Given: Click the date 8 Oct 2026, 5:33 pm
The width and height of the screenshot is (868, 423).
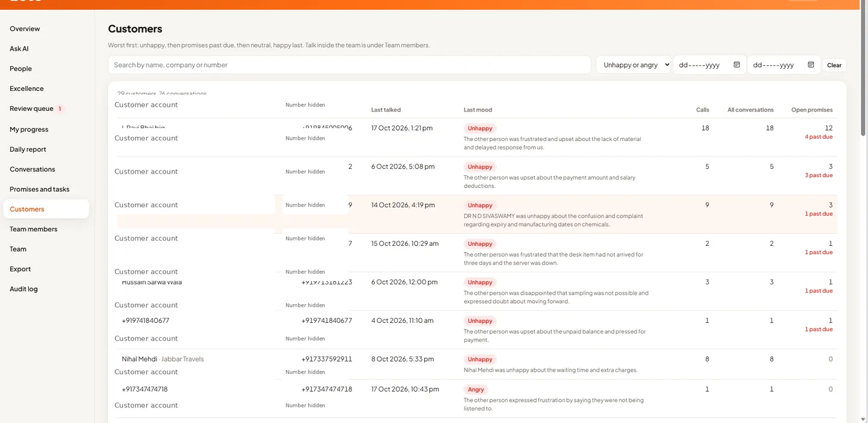Looking at the screenshot, I should (402, 359).
